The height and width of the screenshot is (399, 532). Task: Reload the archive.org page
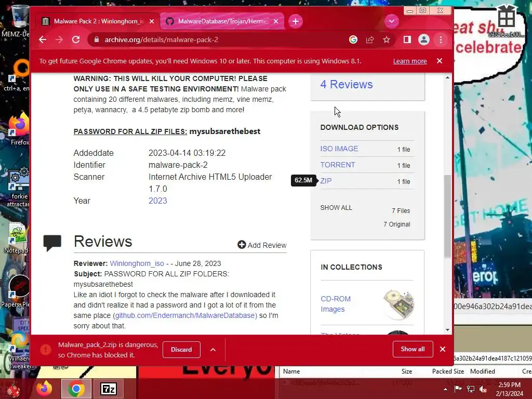(x=76, y=39)
